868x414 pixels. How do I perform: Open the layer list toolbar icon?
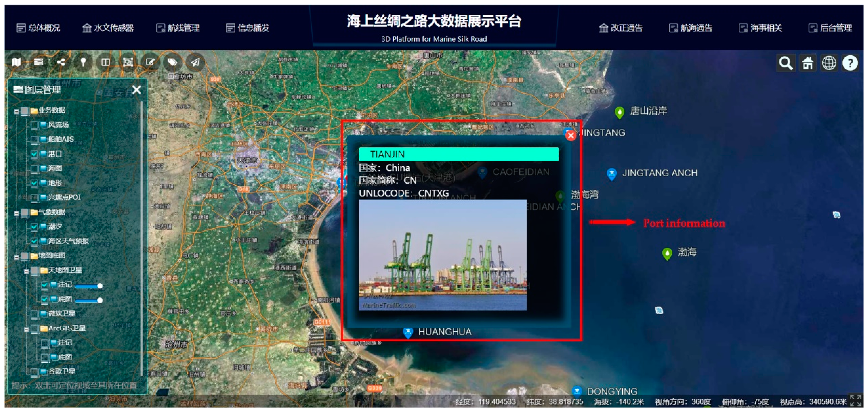click(39, 62)
